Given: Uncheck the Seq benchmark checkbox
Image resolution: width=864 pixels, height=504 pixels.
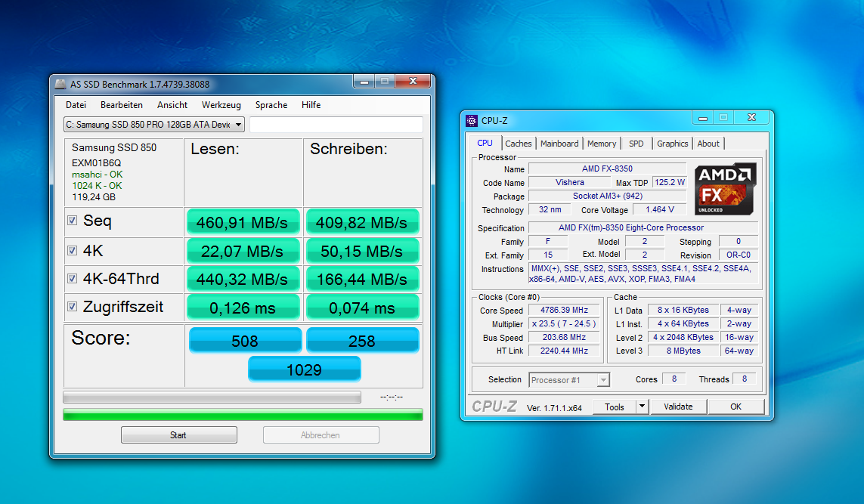Looking at the screenshot, I should click(x=72, y=221).
